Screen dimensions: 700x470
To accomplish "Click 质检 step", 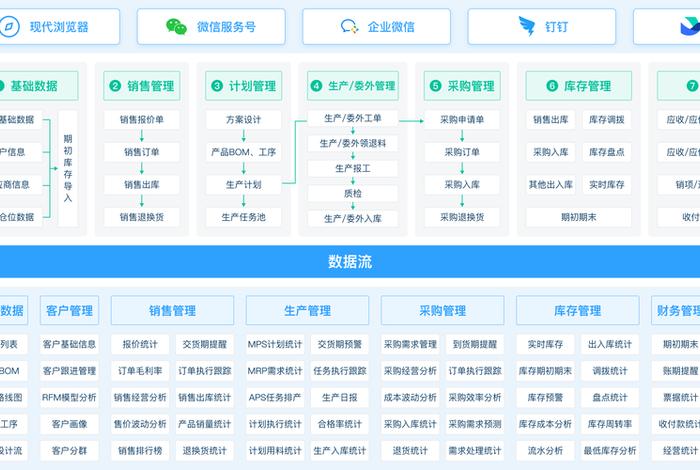I will [x=353, y=193].
